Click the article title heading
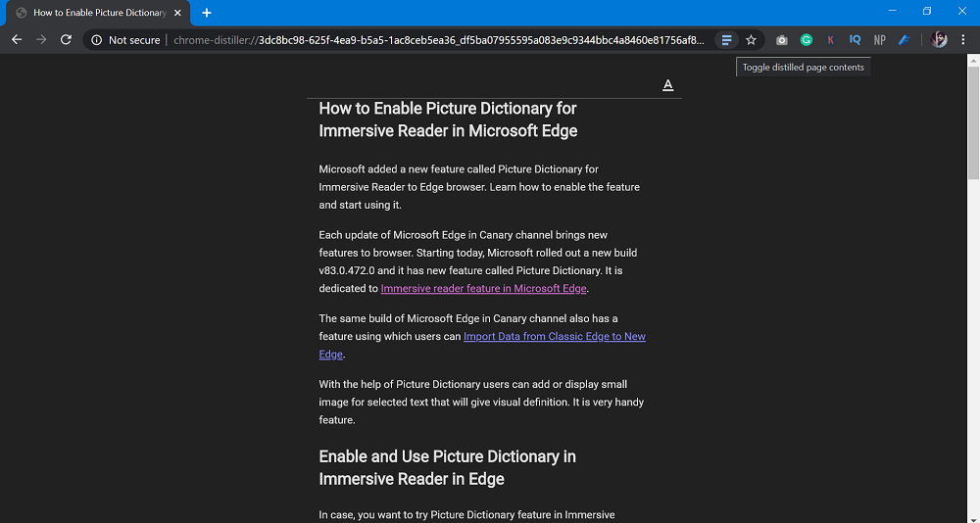 tap(448, 119)
